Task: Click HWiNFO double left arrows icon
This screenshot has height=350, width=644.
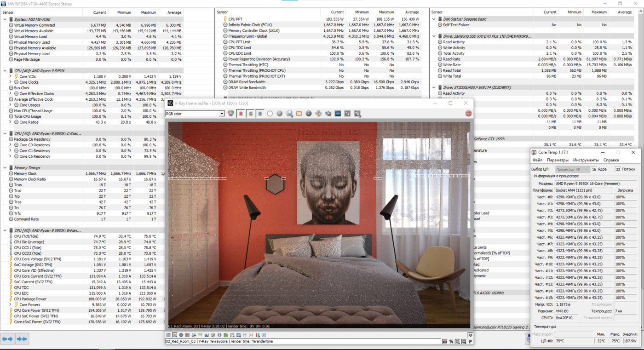Action: point(7,339)
